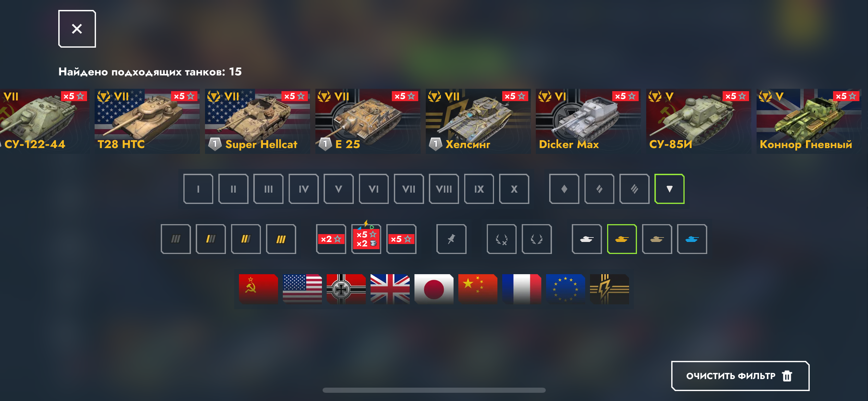
Task: Select the pinned tanks filter icon
Action: point(451,239)
